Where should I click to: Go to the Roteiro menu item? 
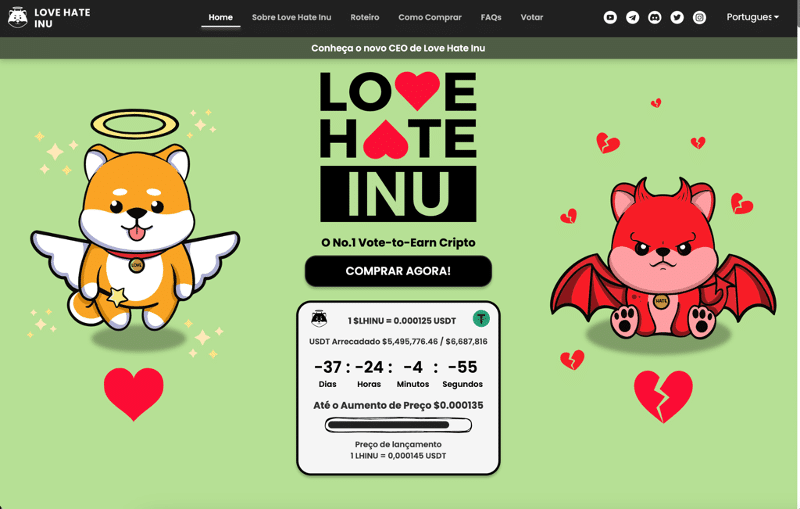click(364, 17)
